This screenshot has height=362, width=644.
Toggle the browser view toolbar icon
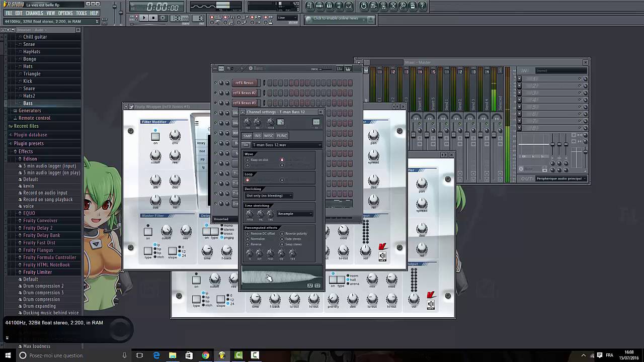pyautogui.click(x=339, y=6)
